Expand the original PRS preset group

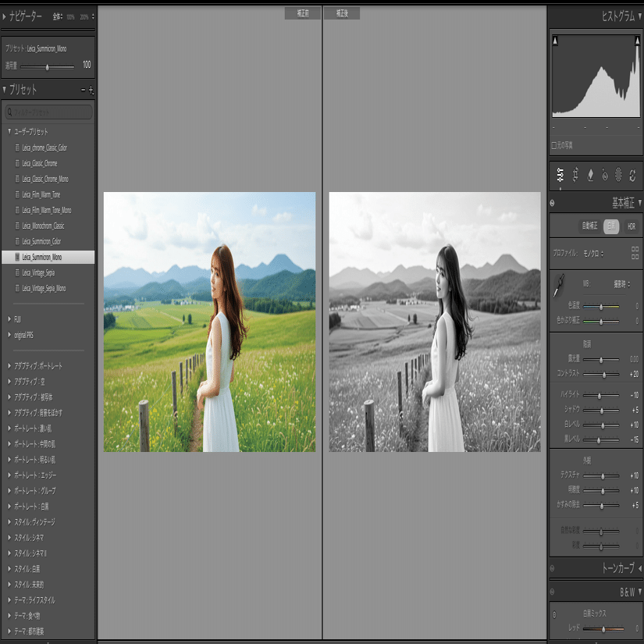coord(9,335)
